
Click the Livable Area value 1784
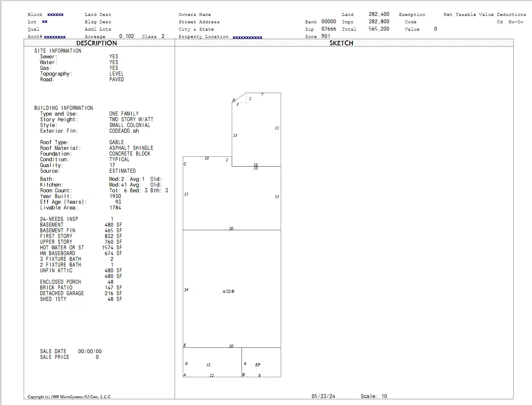[x=115, y=208]
